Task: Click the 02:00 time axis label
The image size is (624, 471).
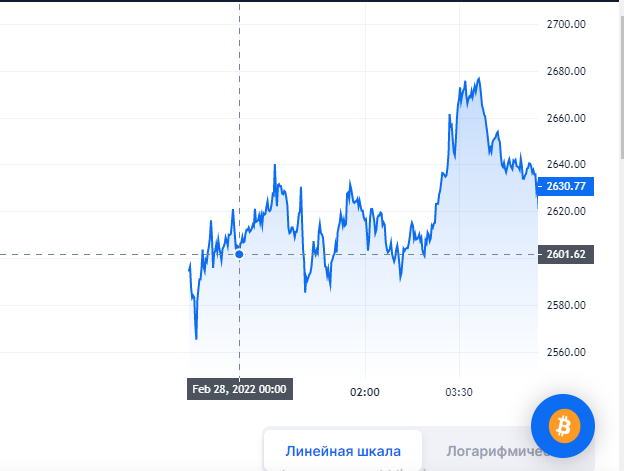Action: [365, 392]
